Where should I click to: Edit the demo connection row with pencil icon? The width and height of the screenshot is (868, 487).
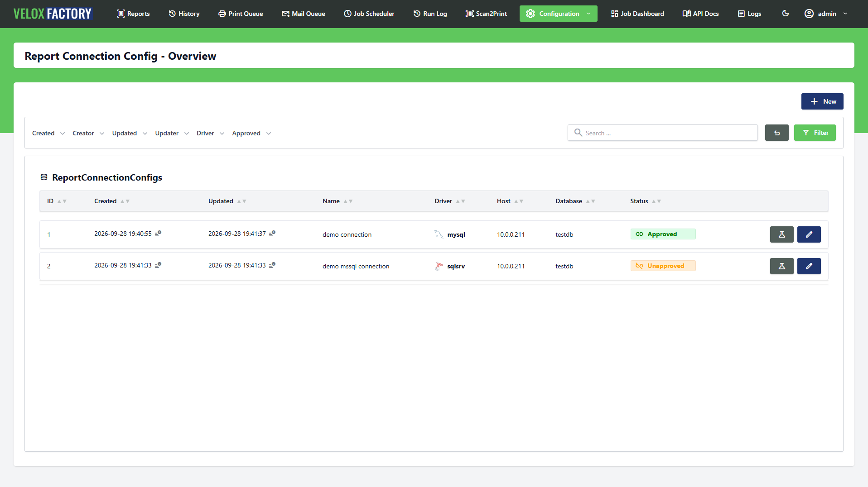(x=809, y=234)
